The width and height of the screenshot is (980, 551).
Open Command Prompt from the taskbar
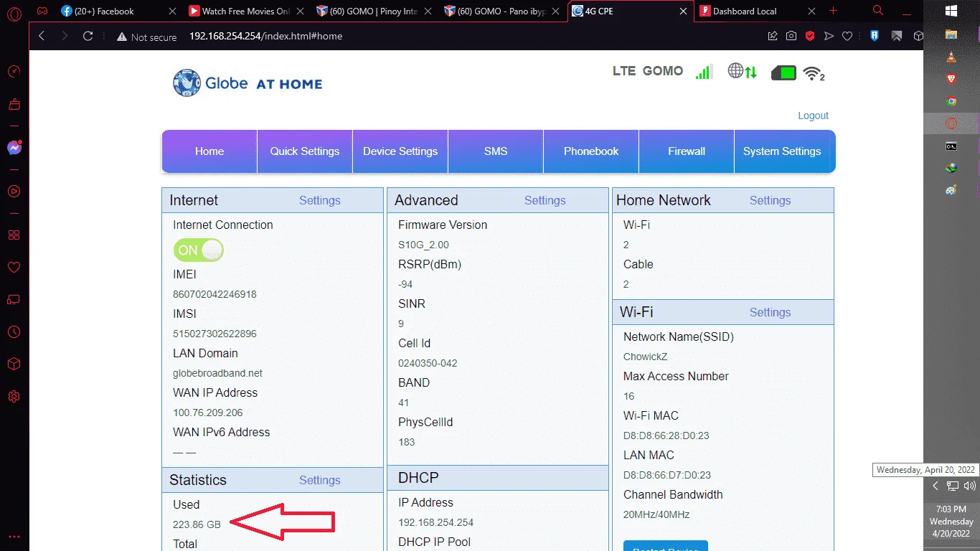coord(951,146)
